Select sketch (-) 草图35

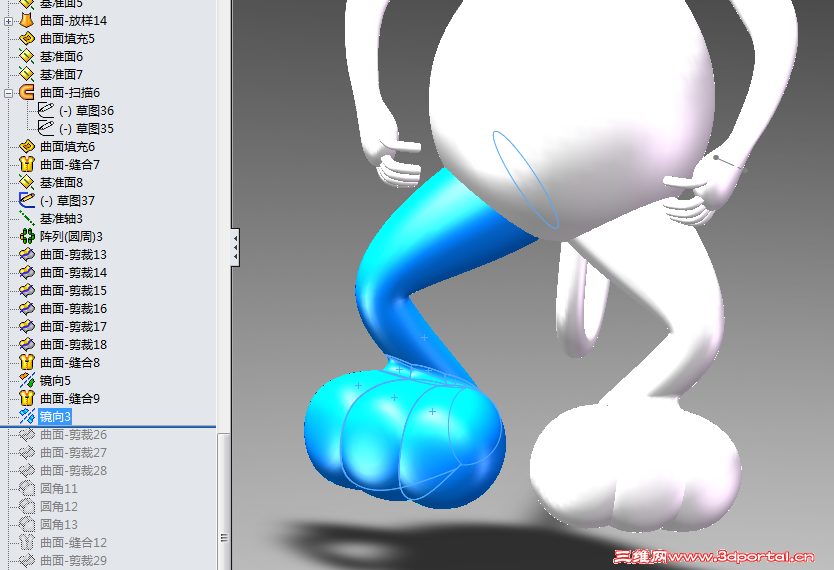click(86, 129)
